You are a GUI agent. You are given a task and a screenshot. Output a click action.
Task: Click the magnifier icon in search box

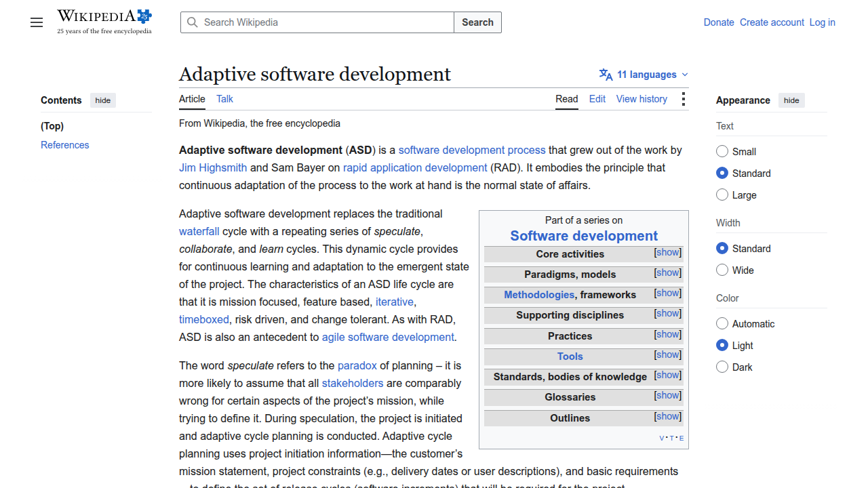point(193,22)
